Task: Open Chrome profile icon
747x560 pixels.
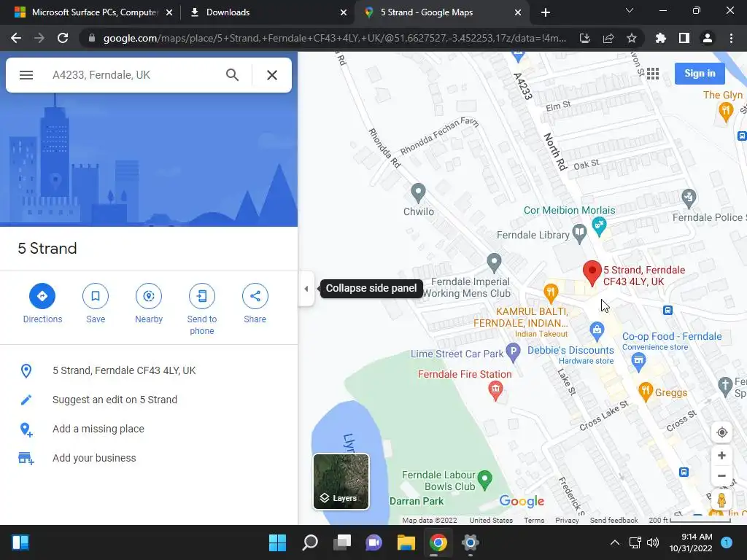Action: [x=708, y=38]
